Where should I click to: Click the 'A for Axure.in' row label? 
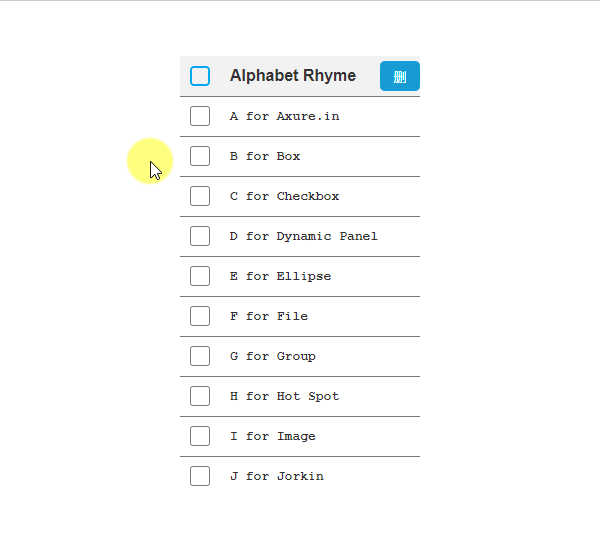(284, 116)
